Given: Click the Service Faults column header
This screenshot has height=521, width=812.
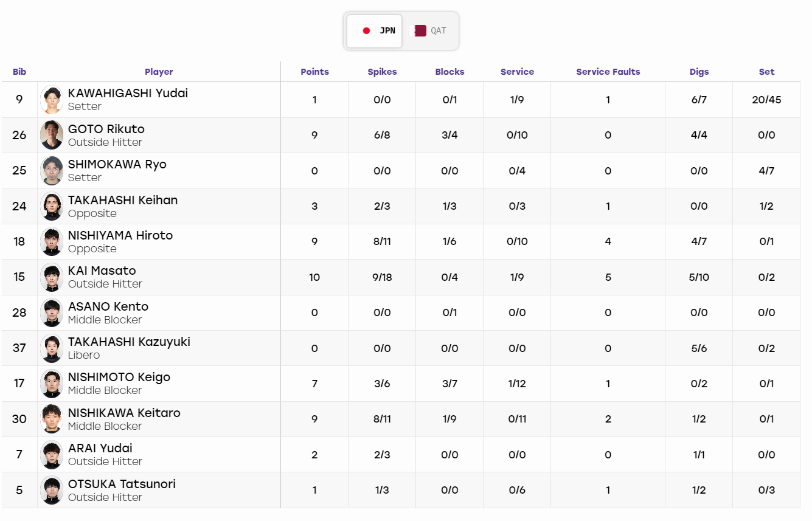Looking at the screenshot, I should point(608,72).
